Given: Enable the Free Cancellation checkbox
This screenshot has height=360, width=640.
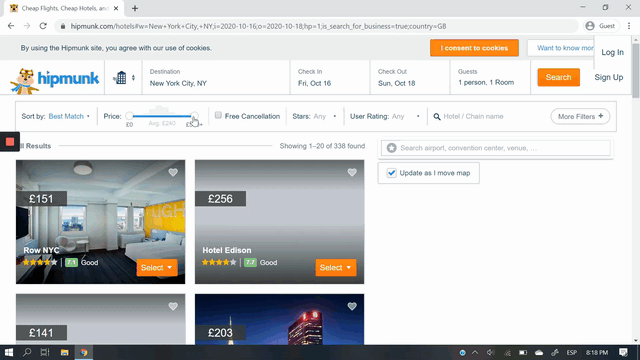Looking at the screenshot, I should point(218,115).
